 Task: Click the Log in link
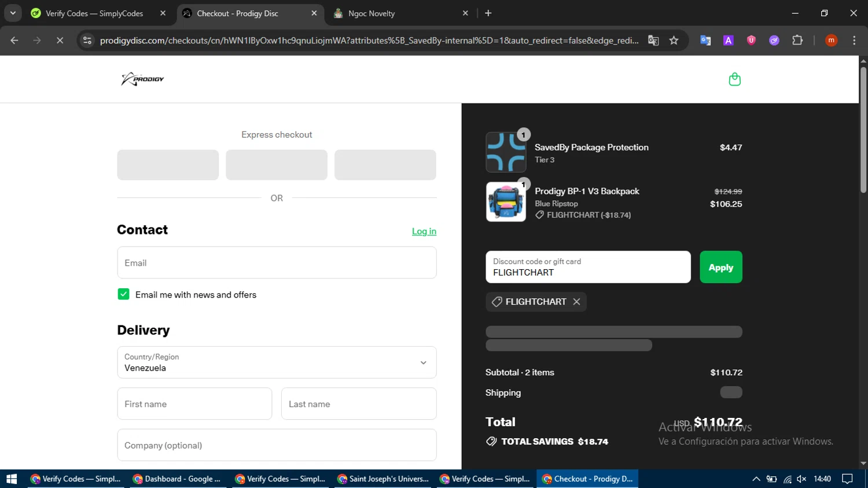[424, 231]
